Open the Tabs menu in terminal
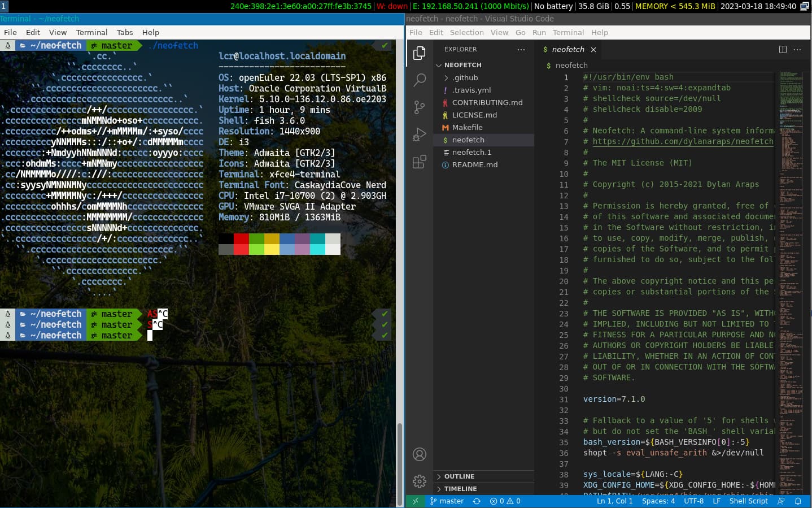812x508 pixels. pyautogui.click(x=125, y=33)
